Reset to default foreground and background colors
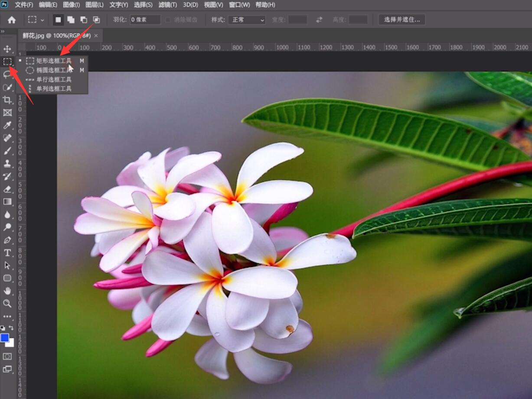 pos(3,328)
